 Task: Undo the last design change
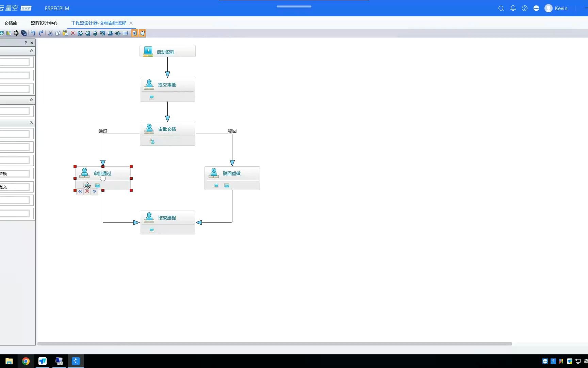pos(33,33)
